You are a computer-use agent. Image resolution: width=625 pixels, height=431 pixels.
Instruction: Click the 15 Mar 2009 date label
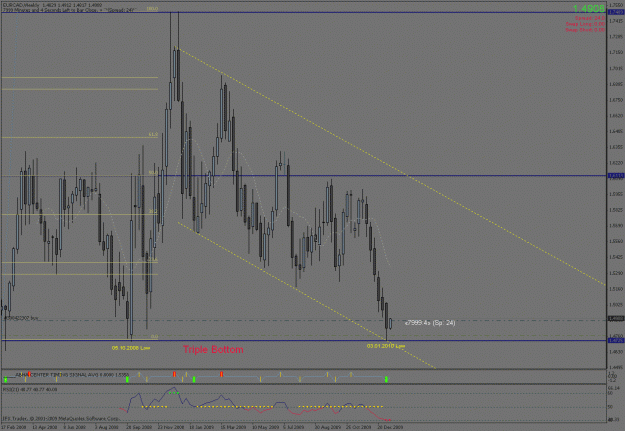pyautogui.click(x=234, y=427)
